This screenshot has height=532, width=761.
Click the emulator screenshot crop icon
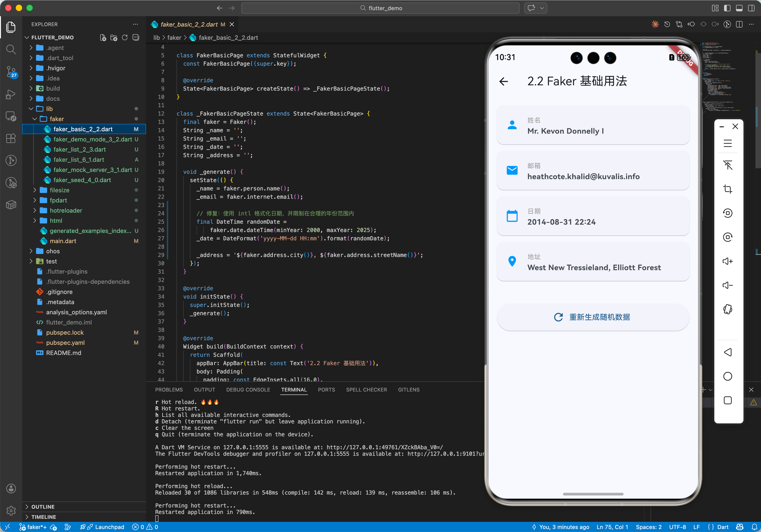(728, 189)
